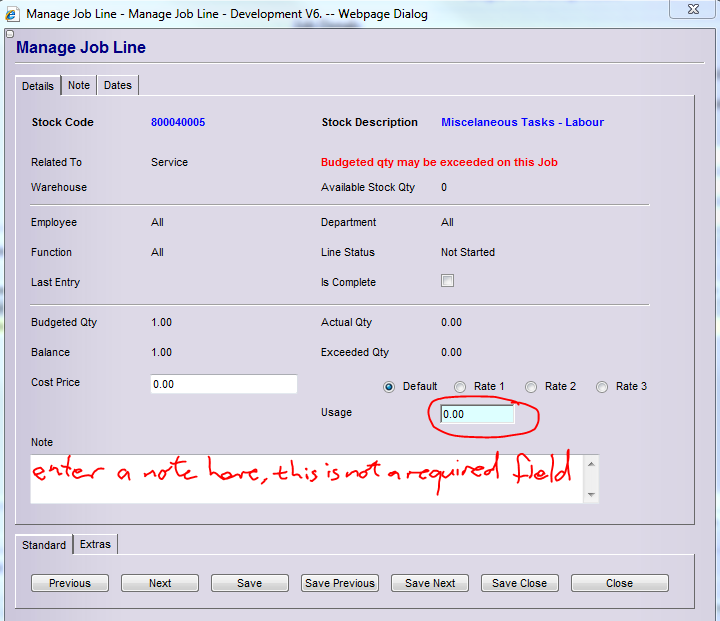Viewport: 720px width, 621px height.
Task: Go to the Next job line
Action: [x=160, y=583]
